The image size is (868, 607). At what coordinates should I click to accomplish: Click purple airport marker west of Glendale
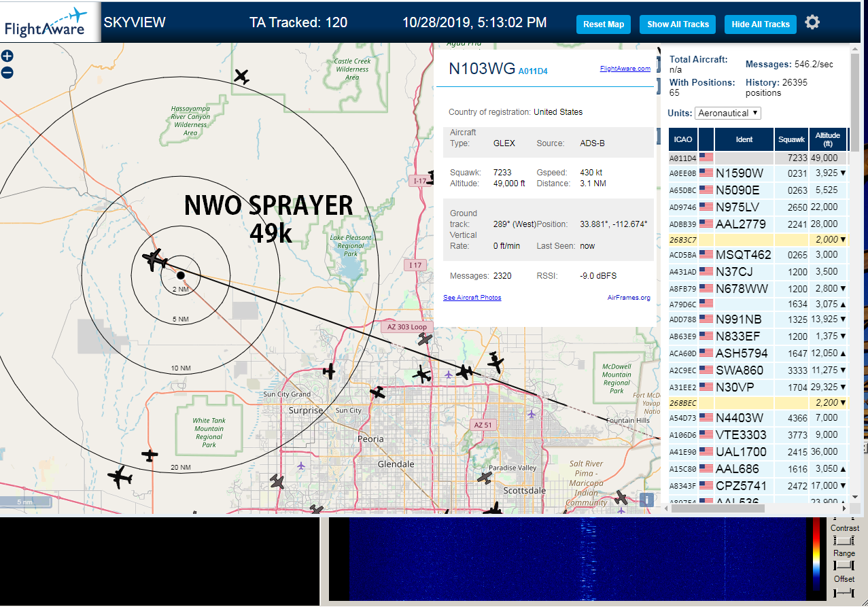pyautogui.click(x=301, y=466)
